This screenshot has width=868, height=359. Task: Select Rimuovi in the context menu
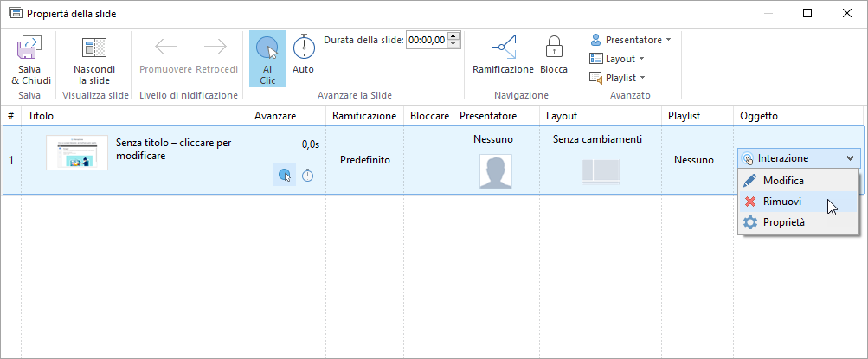(781, 202)
